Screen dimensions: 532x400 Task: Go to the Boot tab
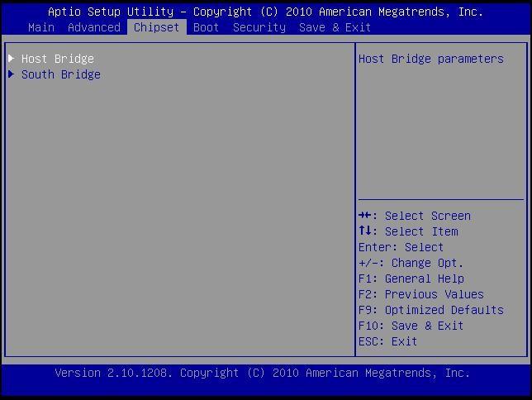click(206, 27)
